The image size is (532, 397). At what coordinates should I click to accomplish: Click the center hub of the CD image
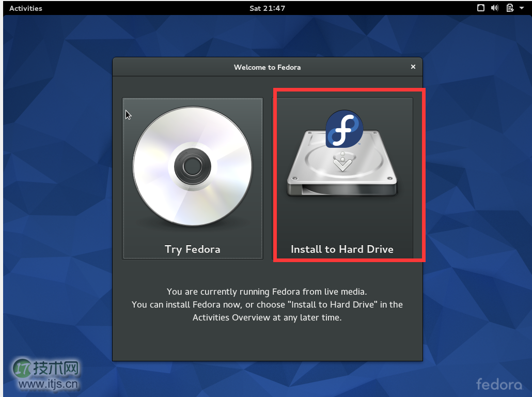[x=192, y=166]
